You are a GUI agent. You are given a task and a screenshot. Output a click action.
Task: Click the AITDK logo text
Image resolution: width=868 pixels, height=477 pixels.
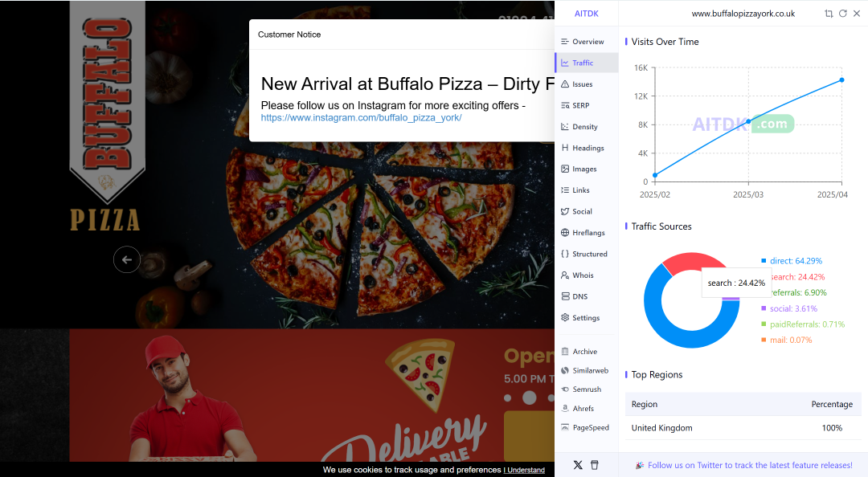point(586,14)
